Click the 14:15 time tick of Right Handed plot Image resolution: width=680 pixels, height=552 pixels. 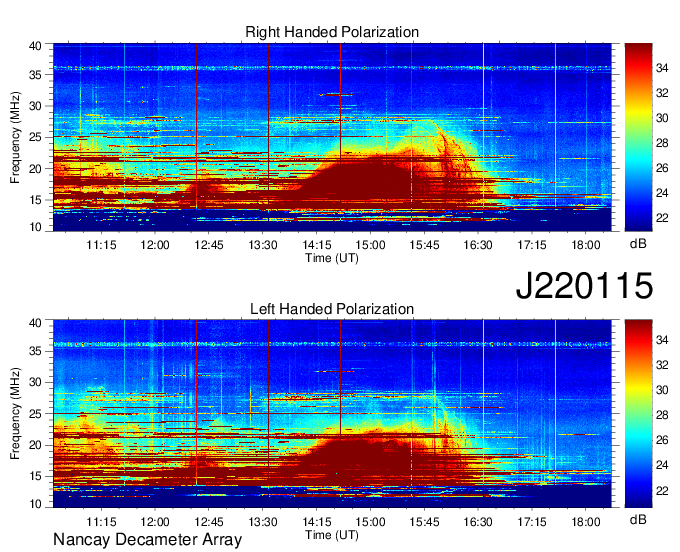coord(317,245)
